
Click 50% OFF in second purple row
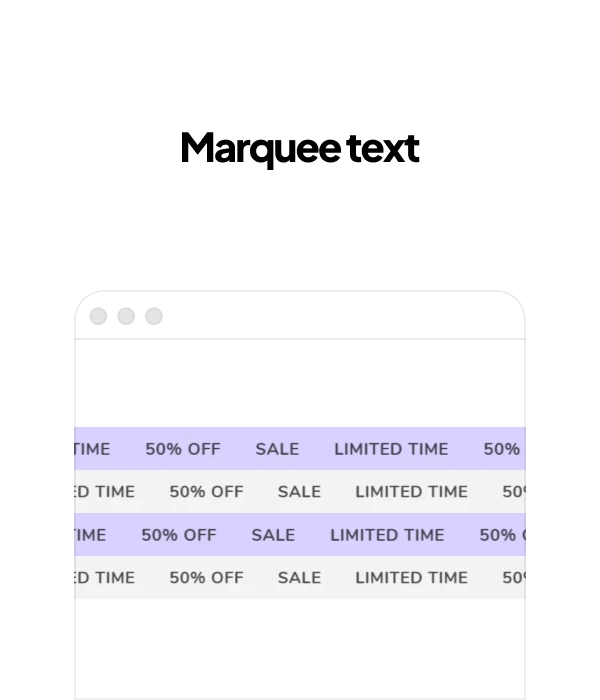click(x=179, y=535)
